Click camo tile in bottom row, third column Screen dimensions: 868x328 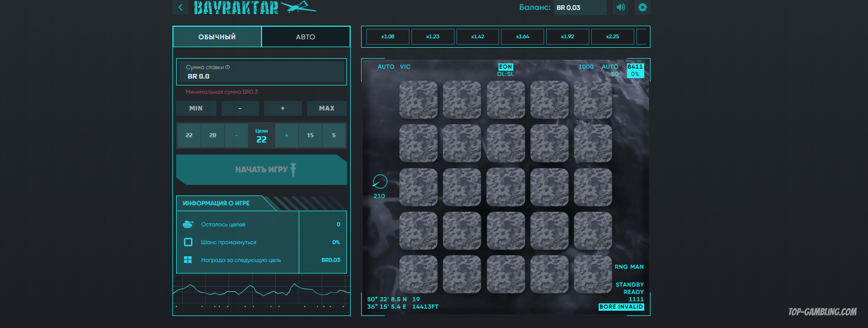coord(506,274)
